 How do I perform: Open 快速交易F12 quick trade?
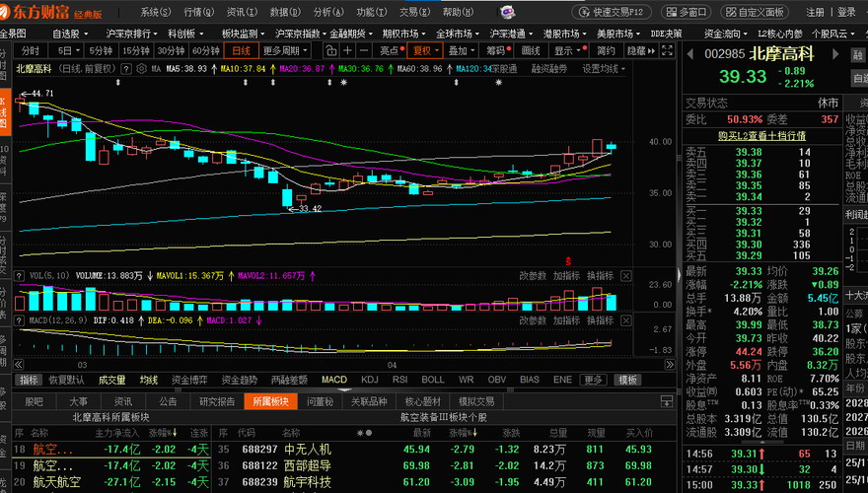613,12
